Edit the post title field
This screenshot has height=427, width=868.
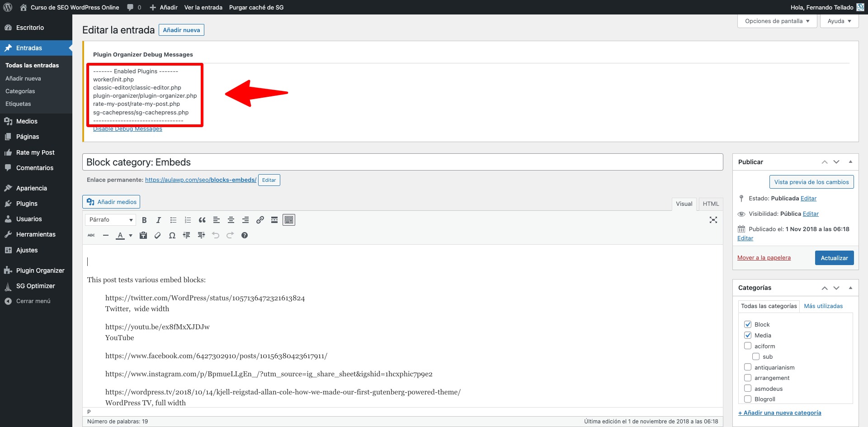(402, 162)
